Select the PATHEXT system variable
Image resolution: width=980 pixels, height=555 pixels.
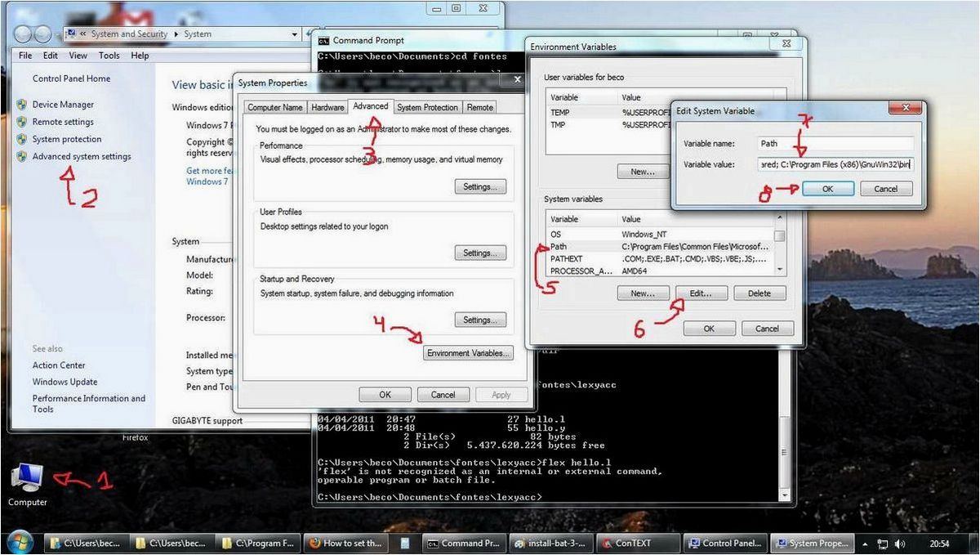660,258
